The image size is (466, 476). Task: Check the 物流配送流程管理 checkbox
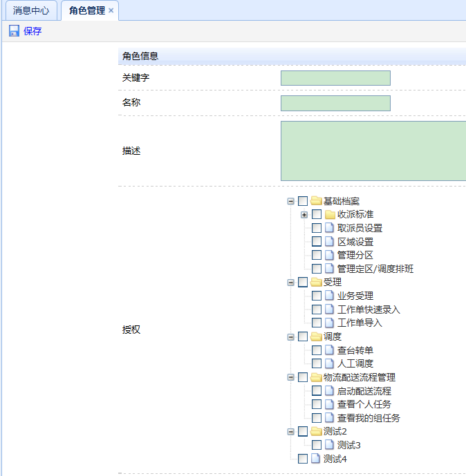point(303,377)
